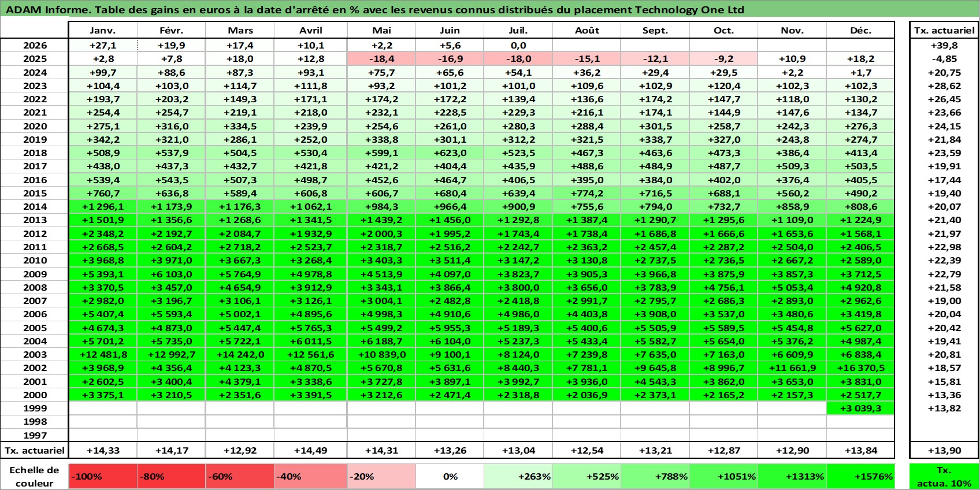Image resolution: width=980 pixels, height=490 pixels.
Task: Select the +14 242,0 cell in Mars 2003
Action: coord(240,354)
